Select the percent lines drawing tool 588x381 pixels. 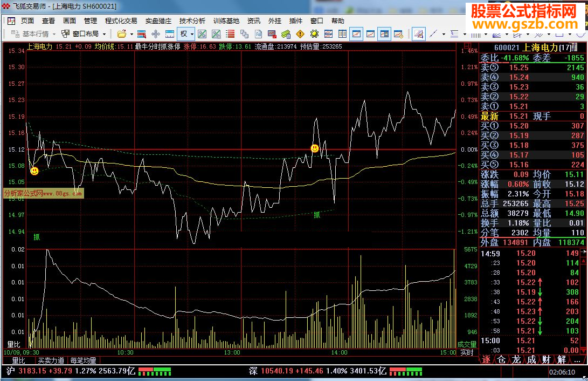454,34
